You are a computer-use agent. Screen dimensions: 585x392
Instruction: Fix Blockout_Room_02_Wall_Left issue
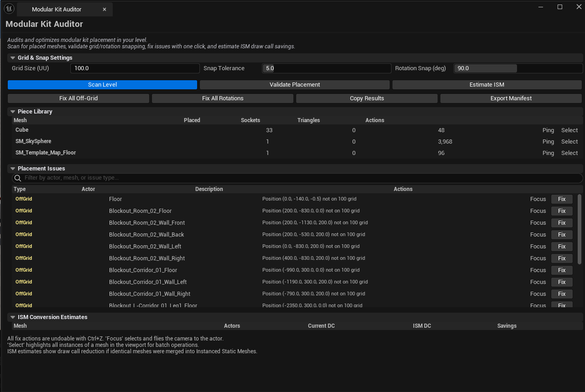pyautogui.click(x=562, y=247)
